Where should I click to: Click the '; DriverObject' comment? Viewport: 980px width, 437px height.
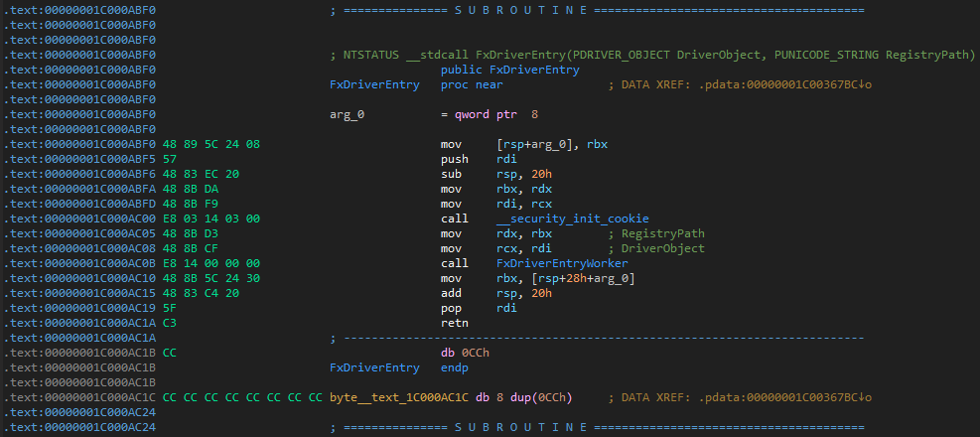(x=655, y=248)
